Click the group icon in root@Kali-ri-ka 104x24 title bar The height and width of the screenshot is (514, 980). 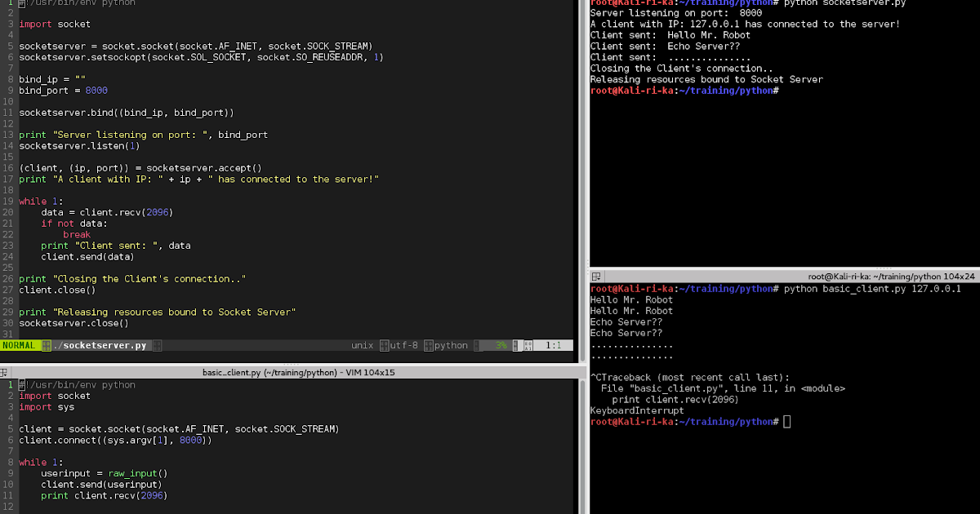[x=597, y=277]
